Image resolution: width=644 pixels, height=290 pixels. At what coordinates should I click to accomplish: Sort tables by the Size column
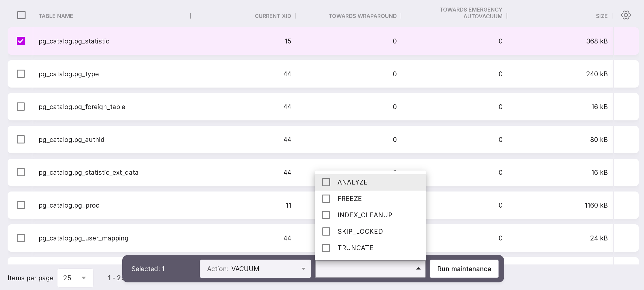click(601, 16)
